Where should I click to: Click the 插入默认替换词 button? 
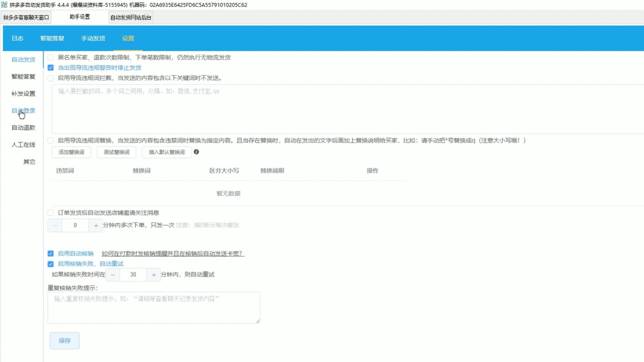tap(167, 152)
